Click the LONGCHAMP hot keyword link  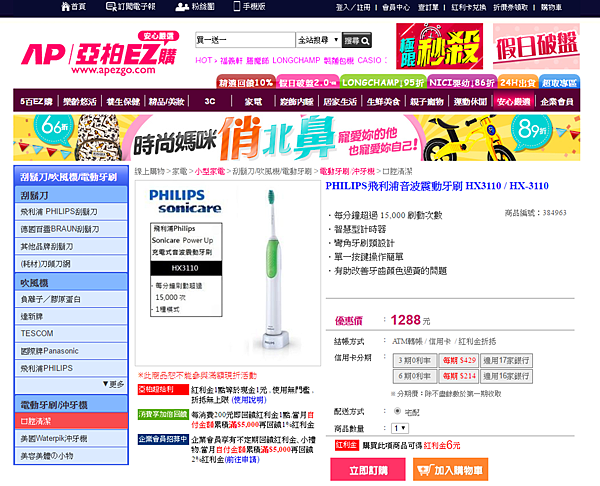pos(296,60)
